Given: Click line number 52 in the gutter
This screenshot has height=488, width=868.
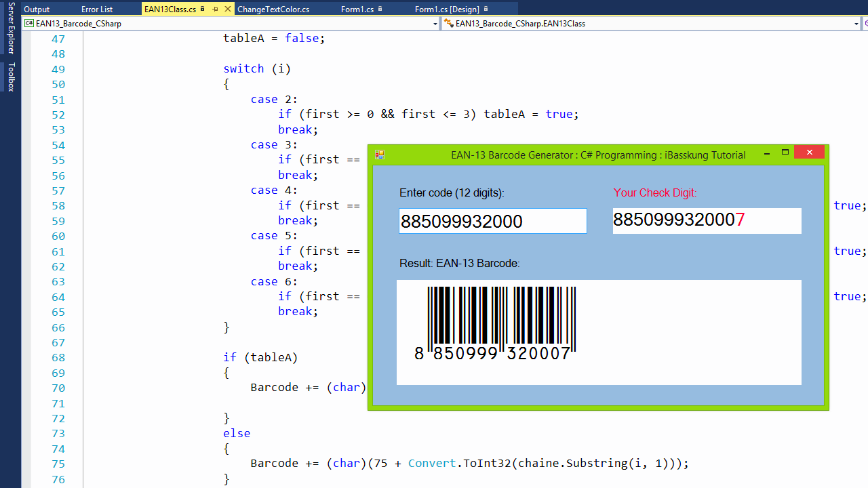Looking at the screenshot, I should click(58, 115).
